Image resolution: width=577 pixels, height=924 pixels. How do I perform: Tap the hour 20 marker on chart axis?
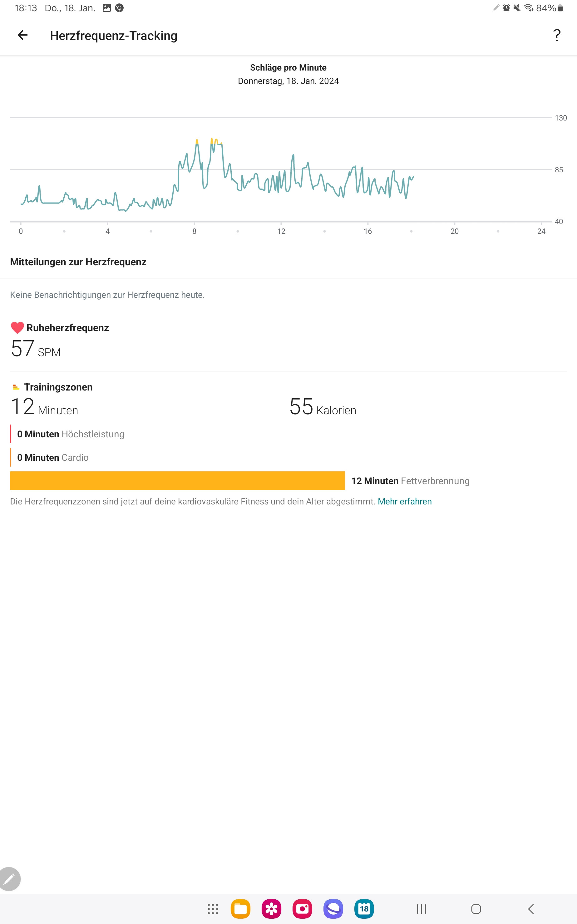(x=455, y=231)
